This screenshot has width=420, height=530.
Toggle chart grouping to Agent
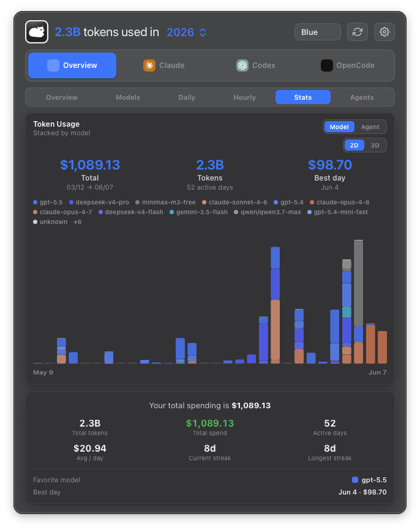(370, 127)
